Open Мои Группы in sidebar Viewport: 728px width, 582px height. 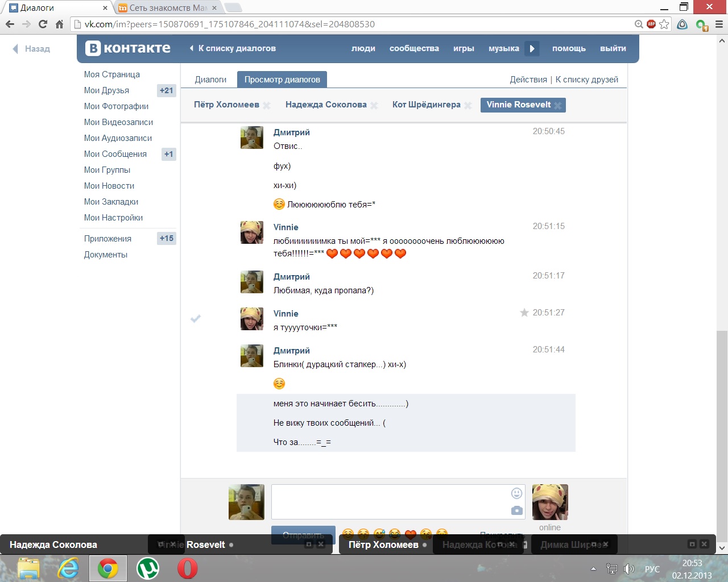point(107,170)
